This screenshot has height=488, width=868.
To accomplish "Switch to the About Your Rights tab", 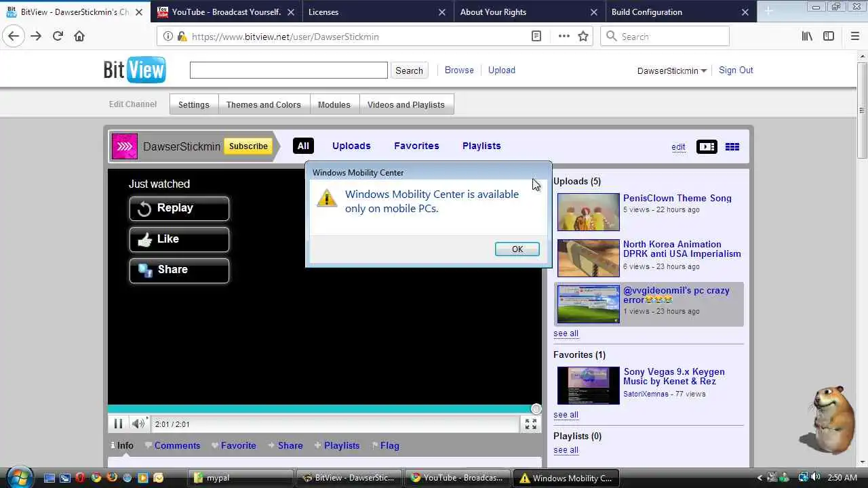I will click(x=529, y=12).
